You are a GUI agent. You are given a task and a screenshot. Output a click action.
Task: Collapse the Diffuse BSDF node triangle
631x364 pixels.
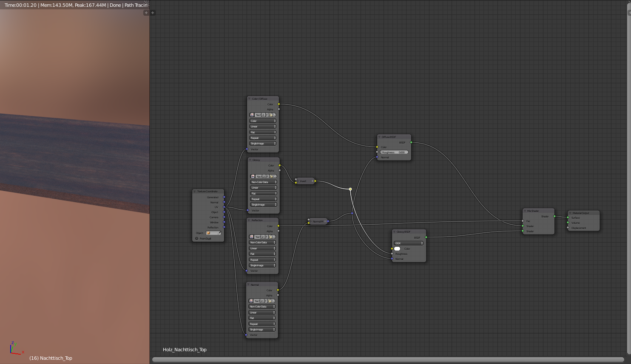click(379, 137)
